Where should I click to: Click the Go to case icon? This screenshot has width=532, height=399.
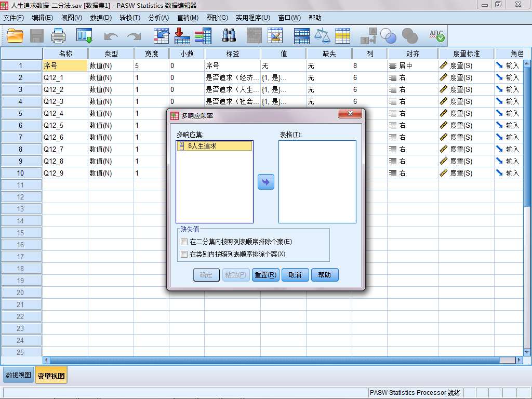[x=162, y=36]
